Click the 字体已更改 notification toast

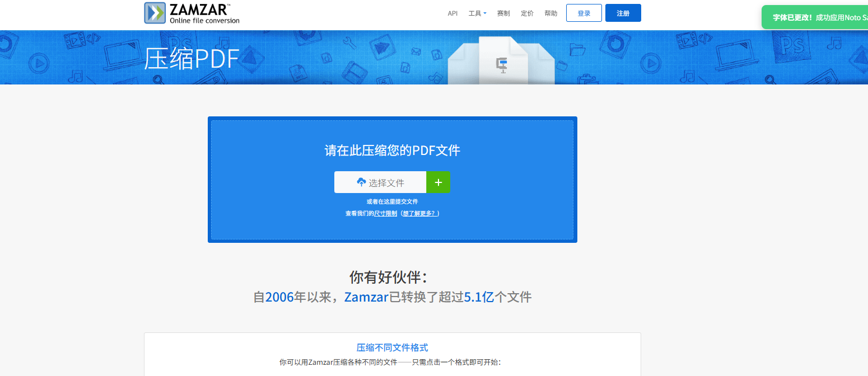click(815, 17)
